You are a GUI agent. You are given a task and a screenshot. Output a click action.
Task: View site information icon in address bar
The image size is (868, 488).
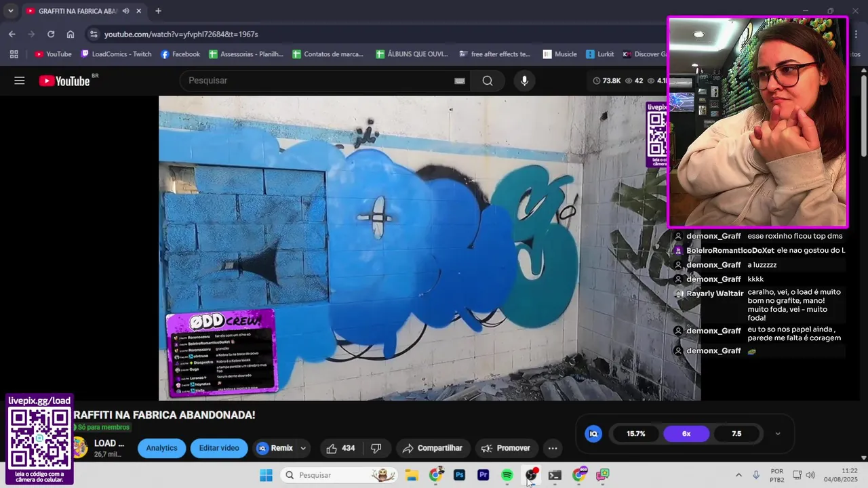pyautogui.click(x=94, y=34)
